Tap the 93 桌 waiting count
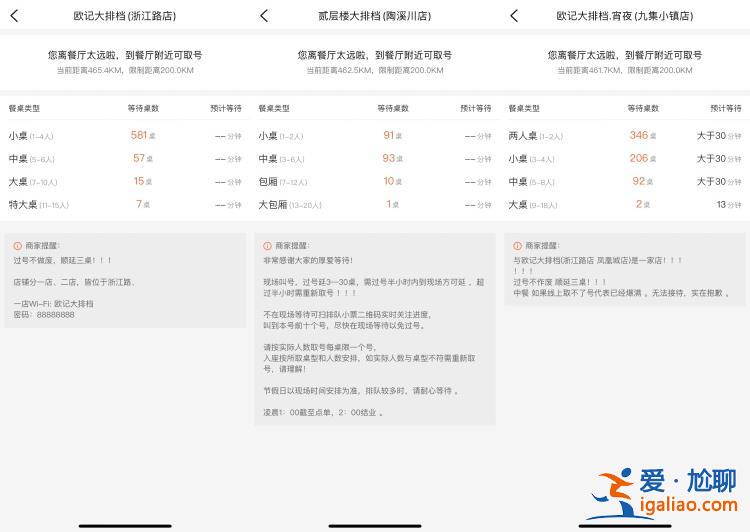 point(393,158)
